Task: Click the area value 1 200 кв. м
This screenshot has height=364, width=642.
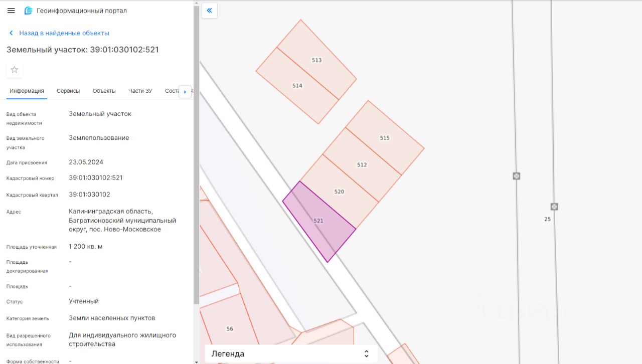Action: click(86, 247)
